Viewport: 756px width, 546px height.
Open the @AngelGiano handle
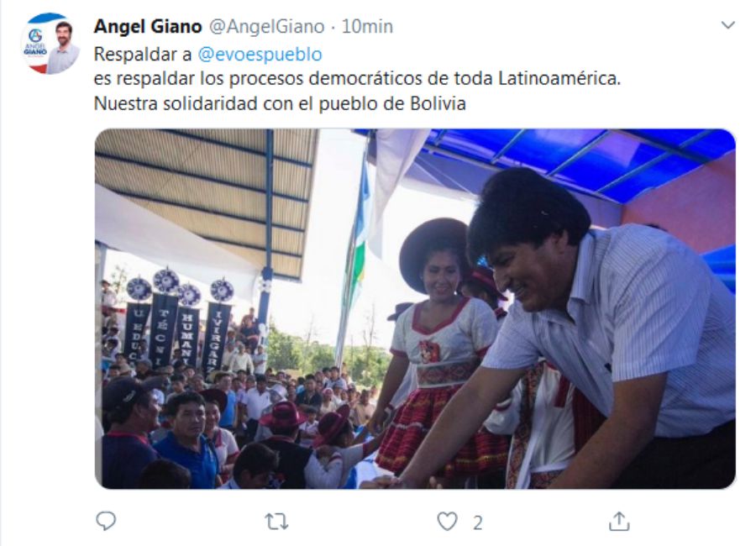coord(266,27)
